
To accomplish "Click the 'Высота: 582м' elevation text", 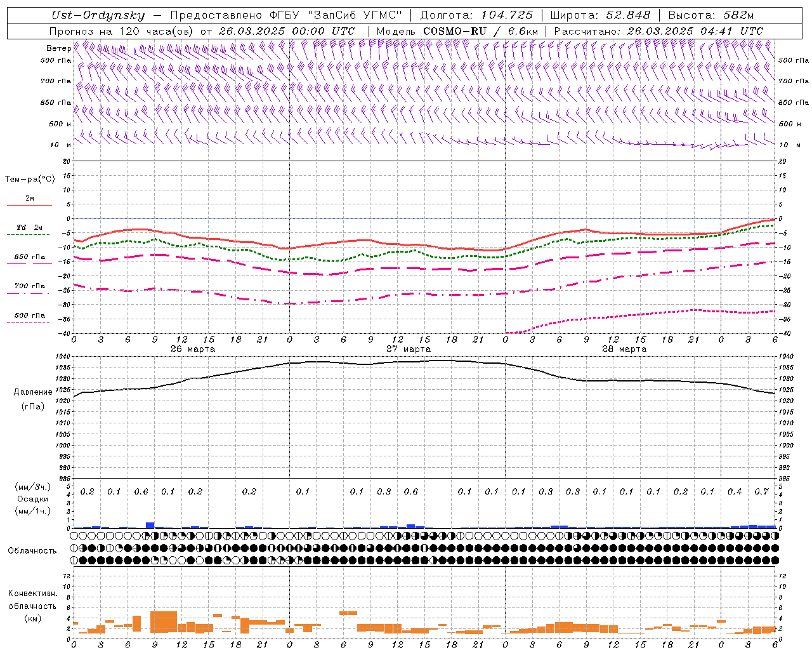I will click(x=711, y=15).
